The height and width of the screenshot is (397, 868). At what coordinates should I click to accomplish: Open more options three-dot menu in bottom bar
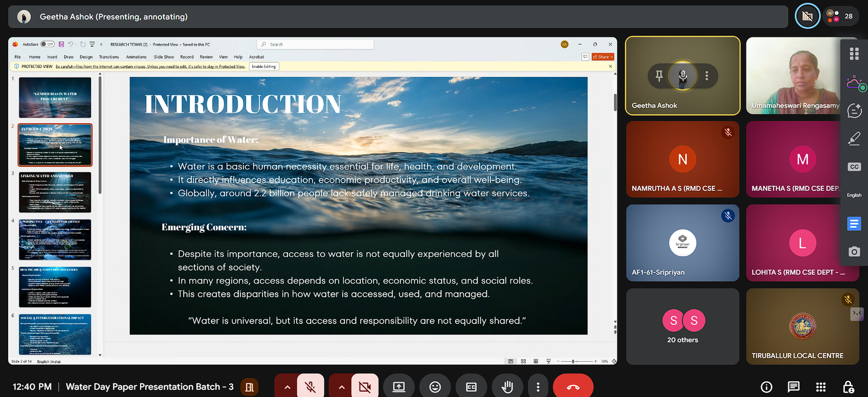538,387
